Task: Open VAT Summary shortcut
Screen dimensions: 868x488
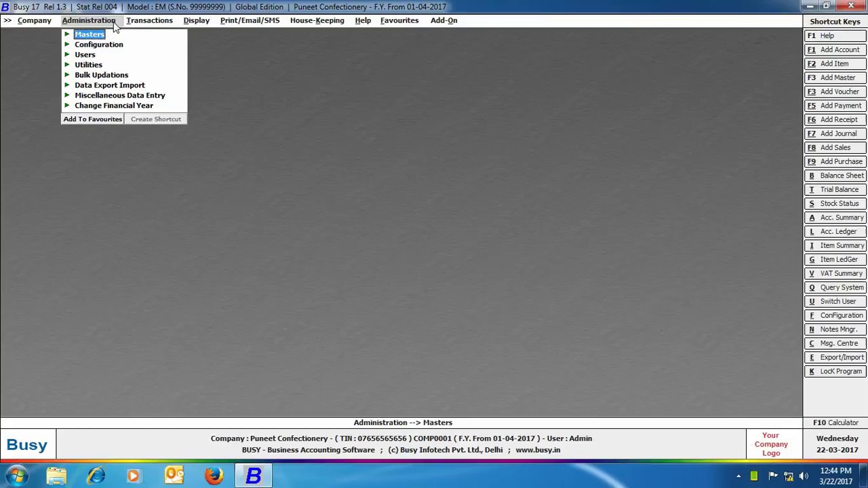Action: click(835, 273)
